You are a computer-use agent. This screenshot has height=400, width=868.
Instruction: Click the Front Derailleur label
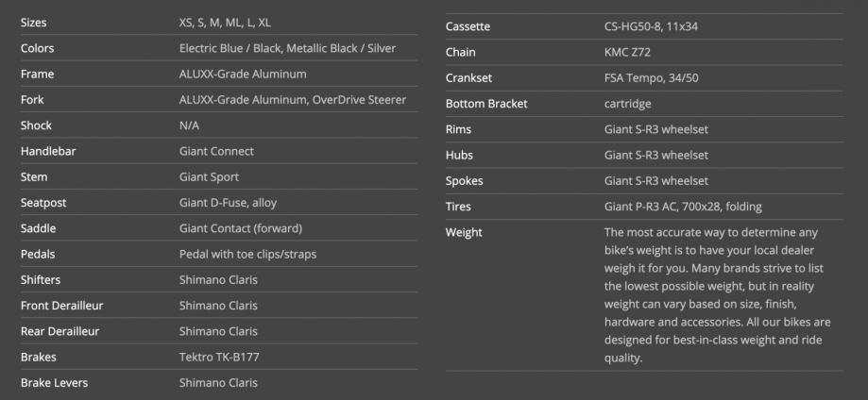coord(62,306)
